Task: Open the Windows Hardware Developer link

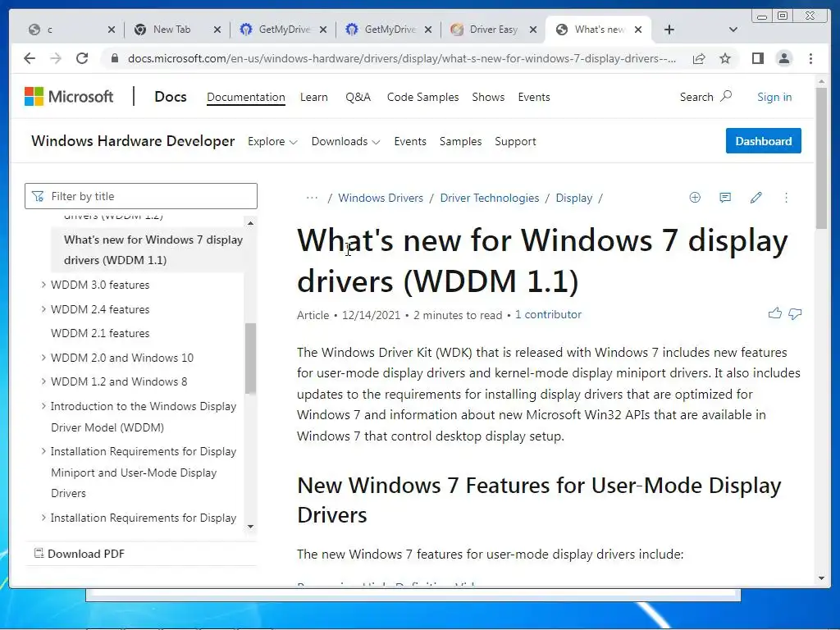Action: [133, 141]
